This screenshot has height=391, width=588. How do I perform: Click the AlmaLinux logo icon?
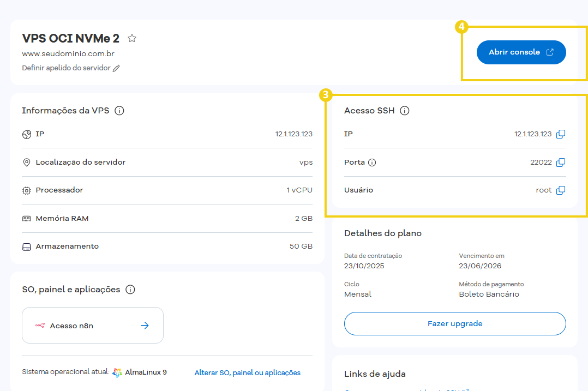(117, 372)
